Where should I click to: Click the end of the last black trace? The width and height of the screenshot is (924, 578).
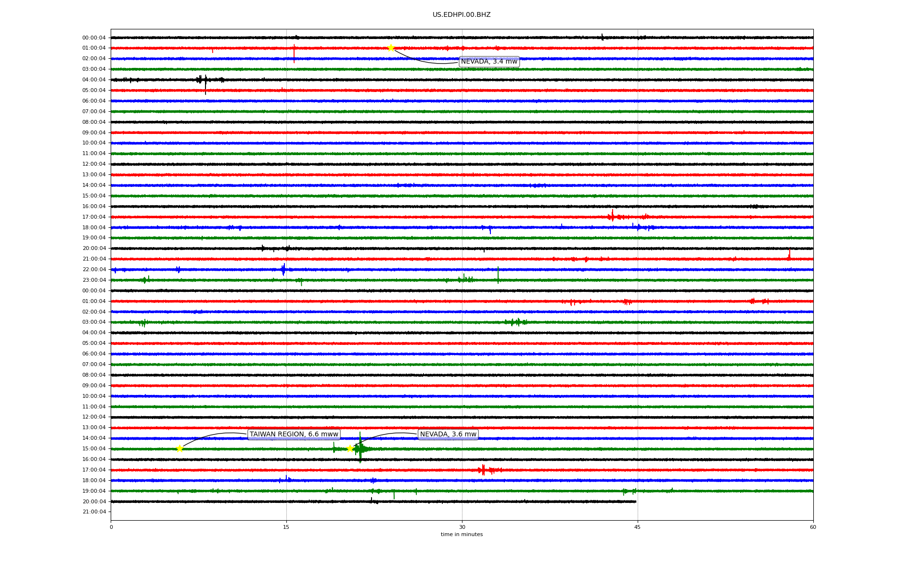click(636, 501)
